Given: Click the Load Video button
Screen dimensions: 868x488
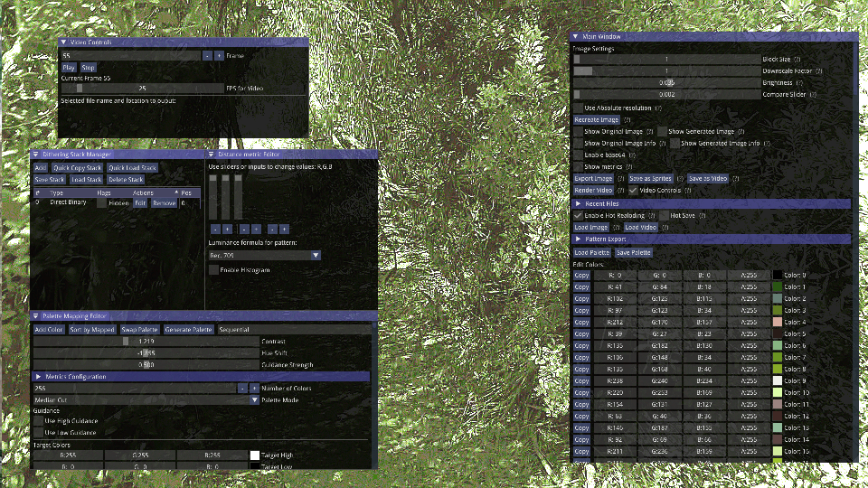Looking at the screenshot, I should [640, 227].
